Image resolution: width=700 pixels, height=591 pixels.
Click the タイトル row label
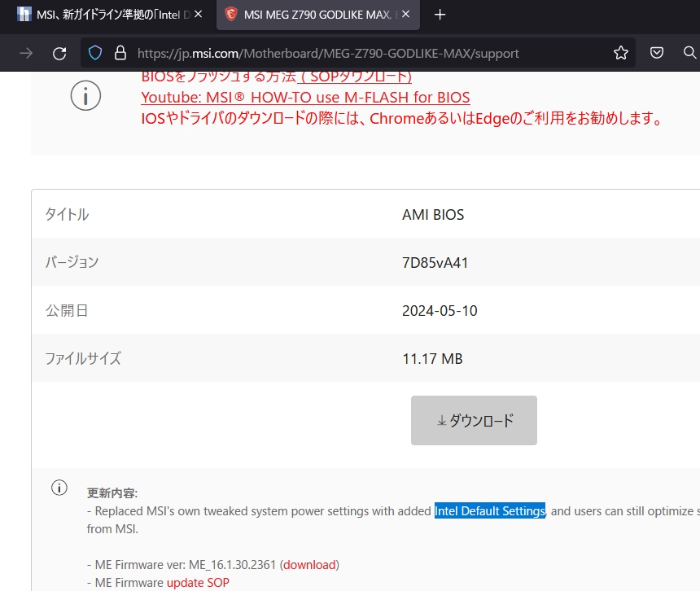[x=67, y=214]
